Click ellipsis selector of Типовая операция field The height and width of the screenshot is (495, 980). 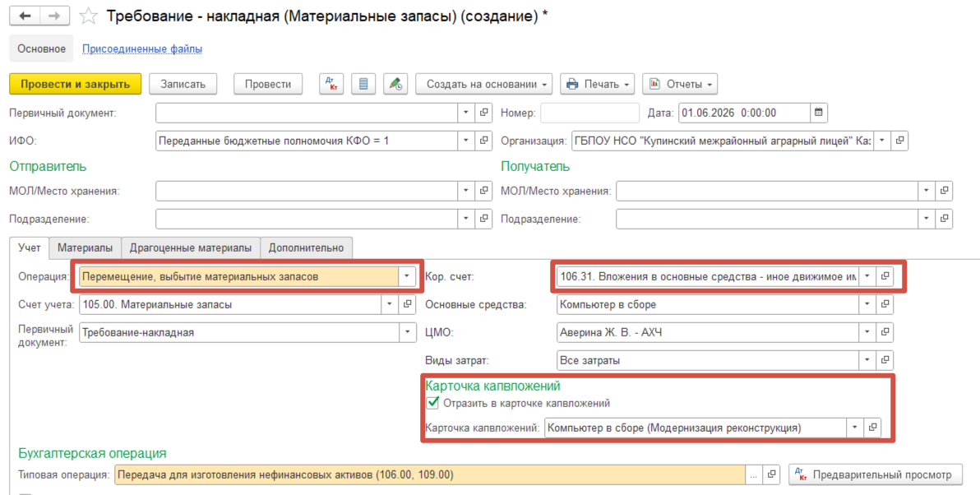[x=754, y=475]
